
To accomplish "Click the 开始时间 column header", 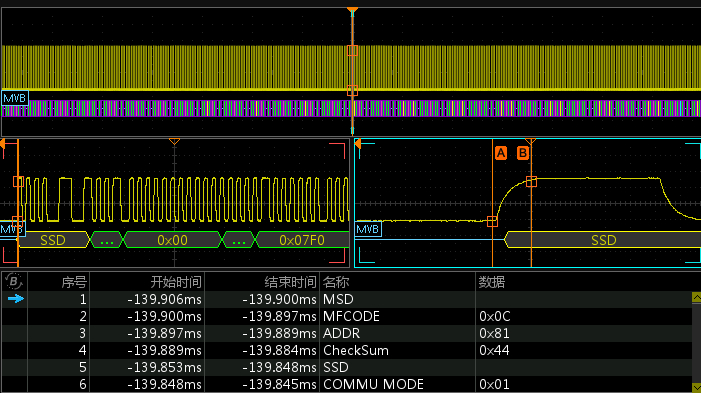I will pyautogui.click(x=176, y=282).
